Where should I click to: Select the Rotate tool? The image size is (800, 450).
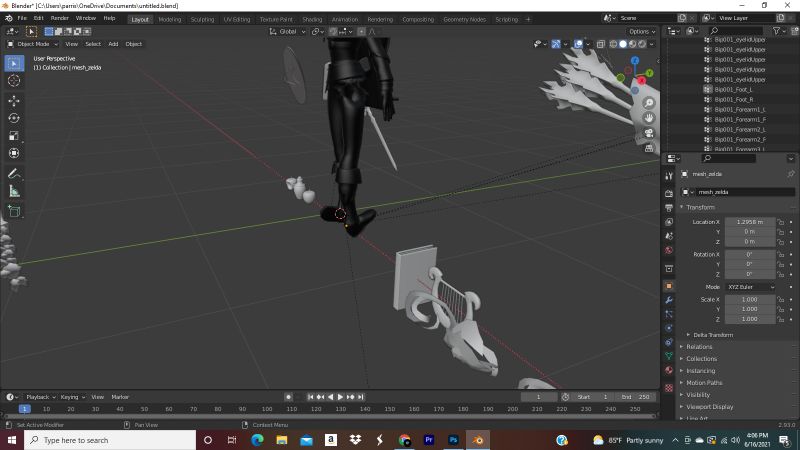click(x=14, y=118)
